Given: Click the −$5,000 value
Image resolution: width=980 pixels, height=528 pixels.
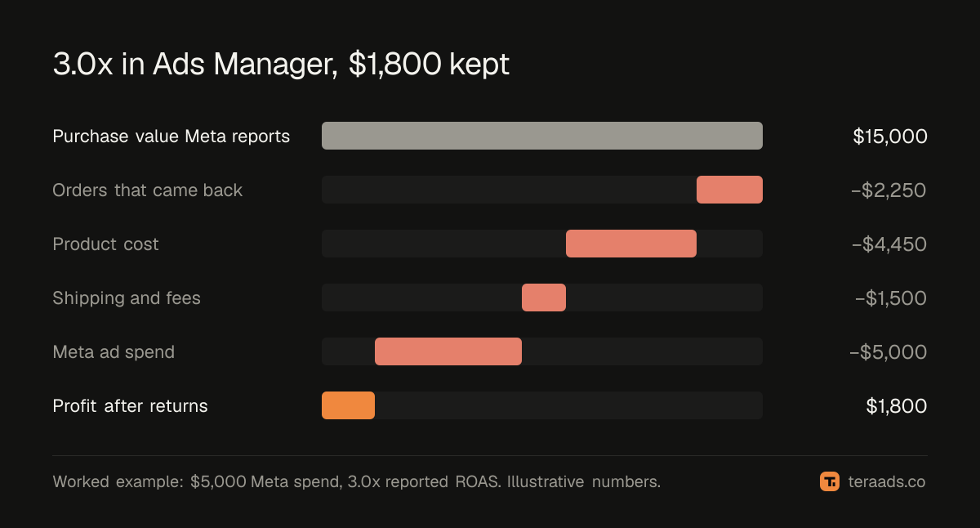Looking at the screenshot, I should (889, 352).
